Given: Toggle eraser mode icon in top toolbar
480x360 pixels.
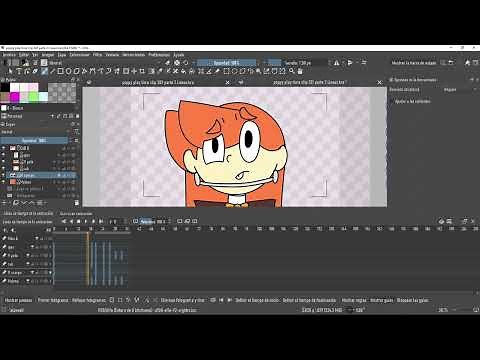Looking at the screenshot, I should pyautogui.click(x=168, y=63).
